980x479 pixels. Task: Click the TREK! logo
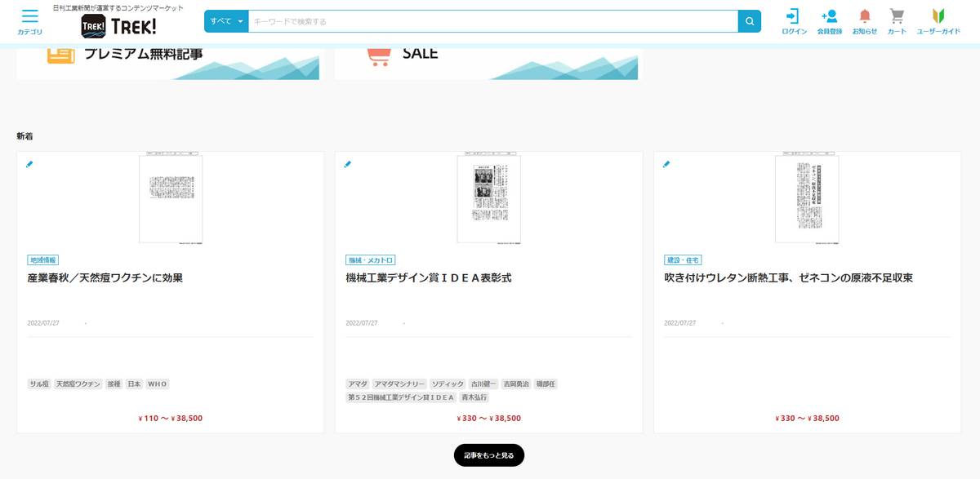click(x=119, y=26)
